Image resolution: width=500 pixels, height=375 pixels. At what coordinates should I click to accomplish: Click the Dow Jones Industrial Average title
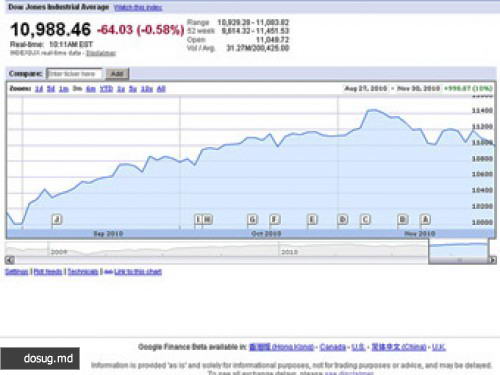(59, 7)
